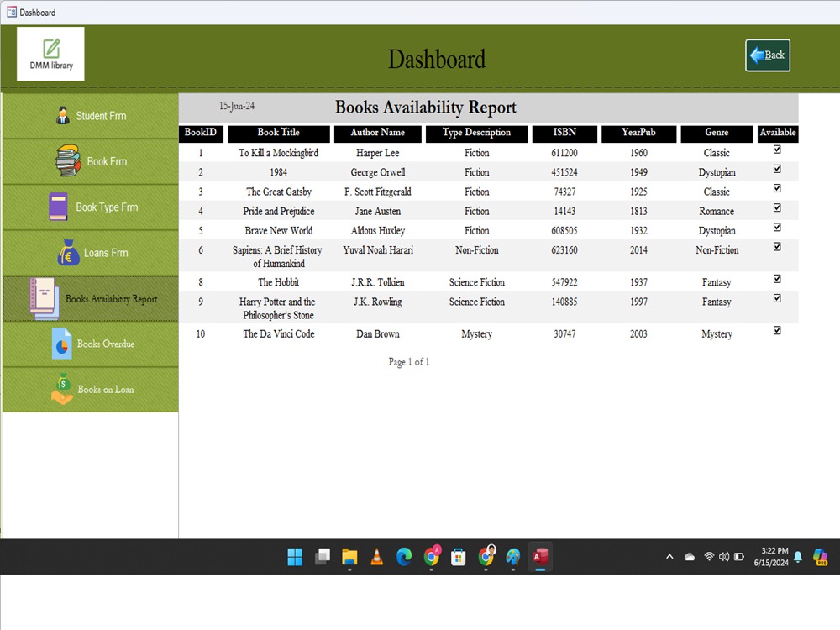Select Books Availability Report in sidebar
Screen dimensions: 840x630
(91, 299)
